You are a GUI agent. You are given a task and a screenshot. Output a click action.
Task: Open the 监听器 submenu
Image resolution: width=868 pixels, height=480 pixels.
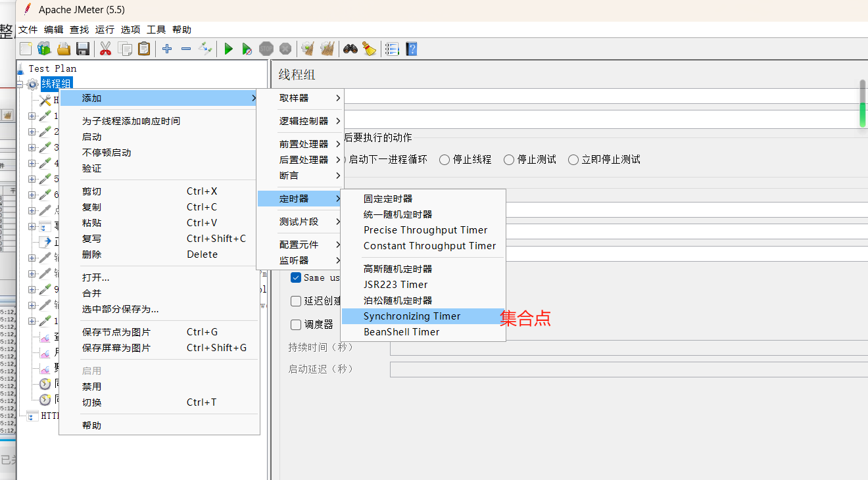[x=300, y=260]
